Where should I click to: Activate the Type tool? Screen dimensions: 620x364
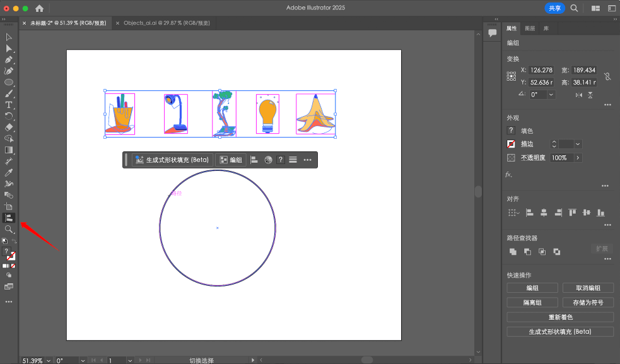(x=9, y=105)
